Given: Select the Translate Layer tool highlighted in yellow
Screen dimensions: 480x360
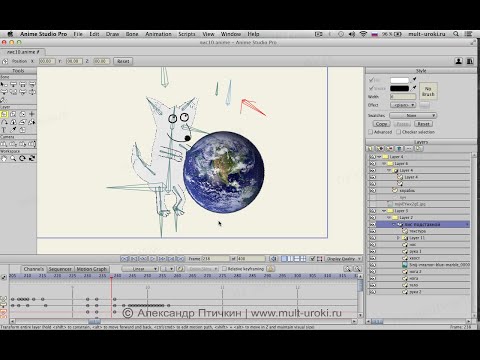Looking at the screenshot, I should [4, 114].
